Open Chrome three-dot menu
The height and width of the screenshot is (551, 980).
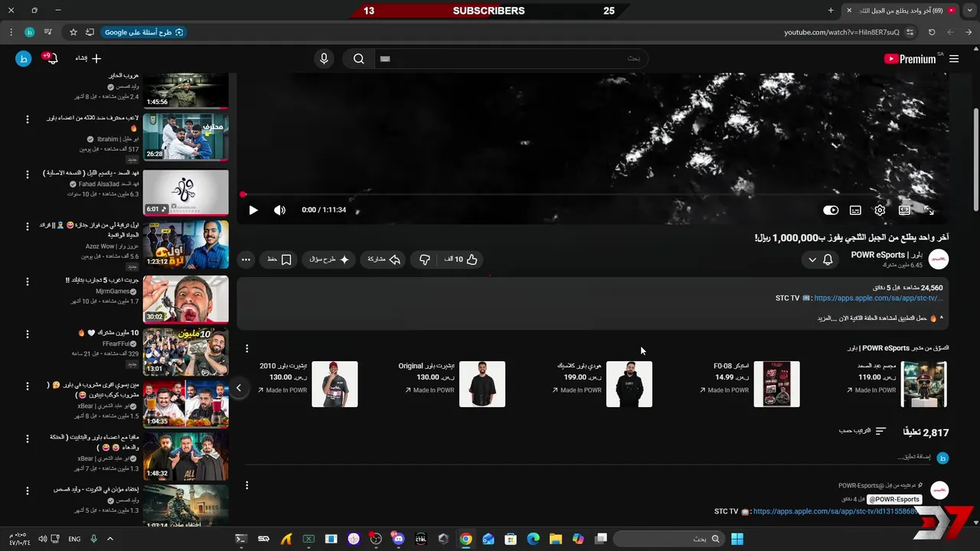(11, 32)
